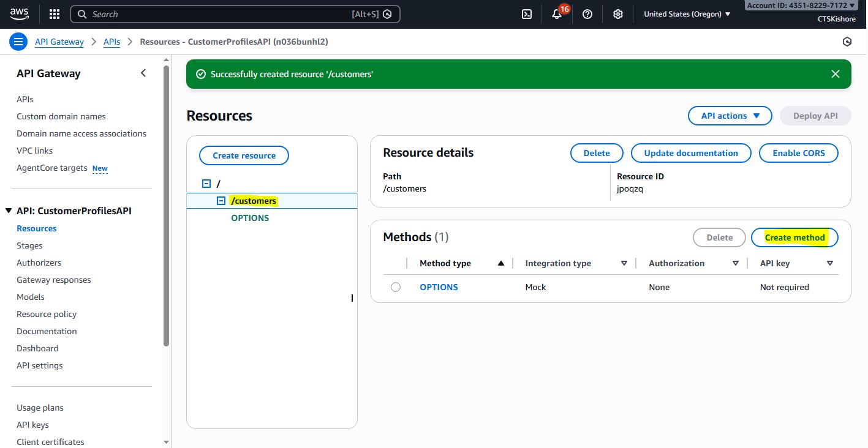Open the notifications bell

(557, 15)
